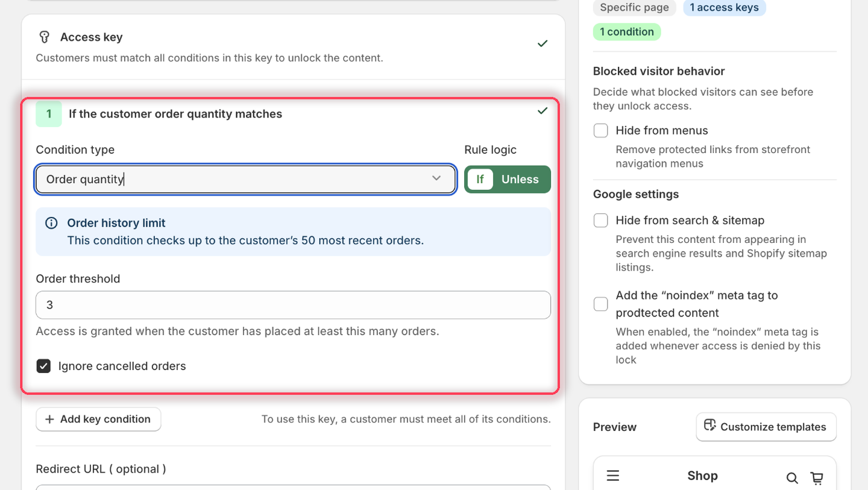Click the checkmark icon in condition 1 header
Viewport: 868px width, 490px height.
pyautogui.click(x=542, y=110)
